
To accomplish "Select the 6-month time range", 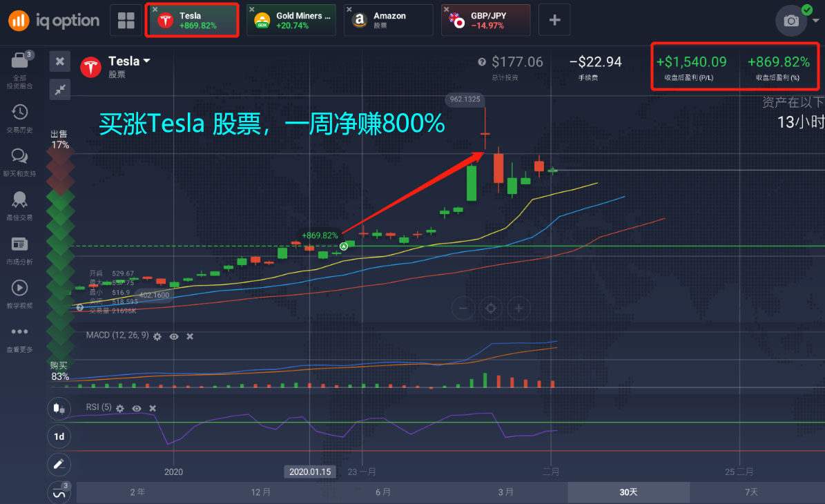I will pyautogui.click(x=383, y=492).
